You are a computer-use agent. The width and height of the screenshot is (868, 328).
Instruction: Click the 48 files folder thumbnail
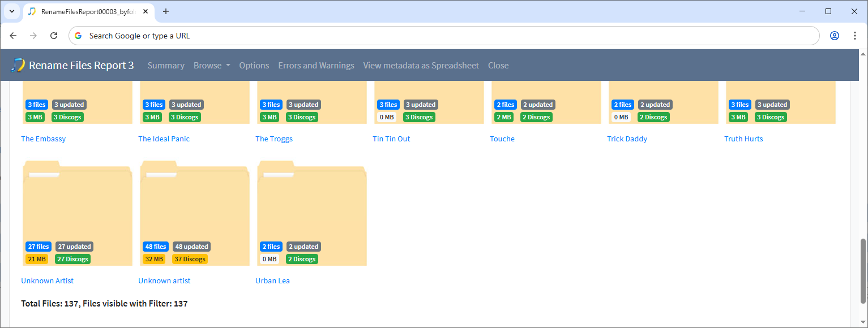click(x=195, y=213)
